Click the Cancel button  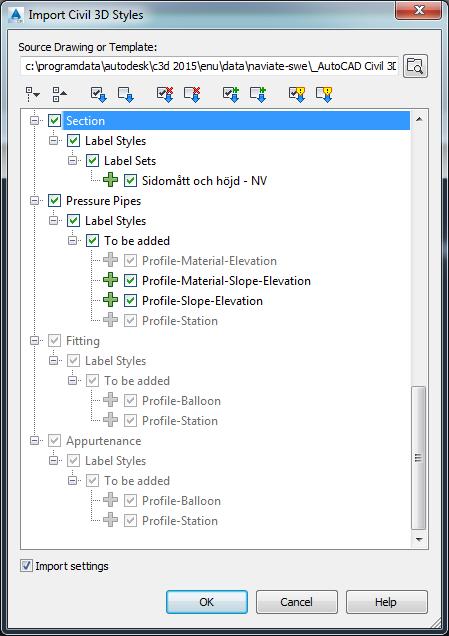[296, 602]
